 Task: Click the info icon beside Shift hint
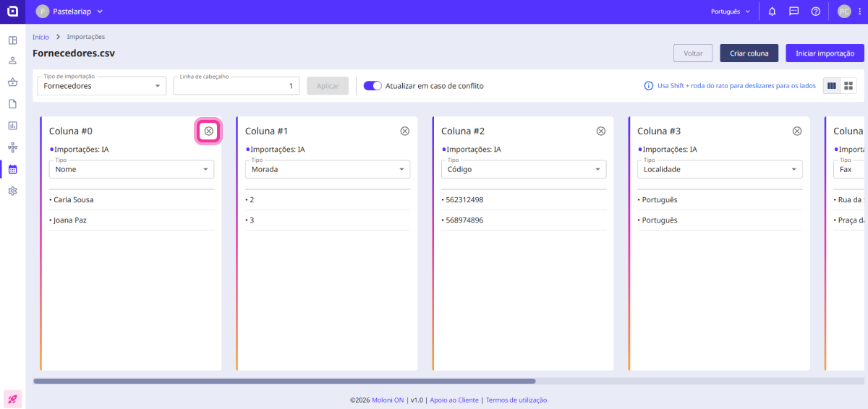point(649,86)
